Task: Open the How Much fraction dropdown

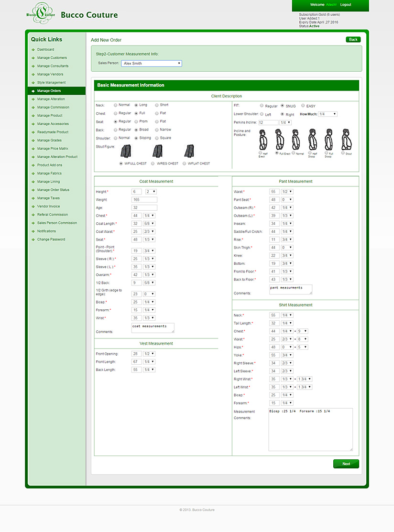Action: (x=328, y=114)
